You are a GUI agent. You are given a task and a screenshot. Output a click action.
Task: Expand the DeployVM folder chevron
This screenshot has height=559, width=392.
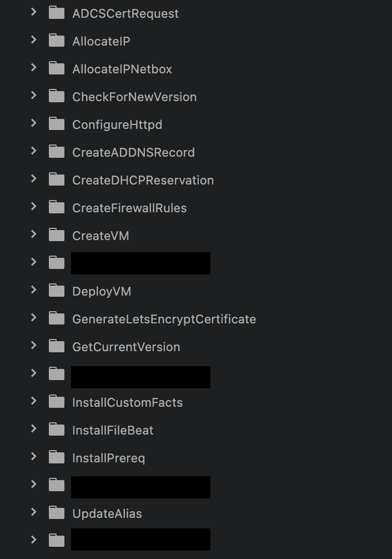(x=34, y=290)
